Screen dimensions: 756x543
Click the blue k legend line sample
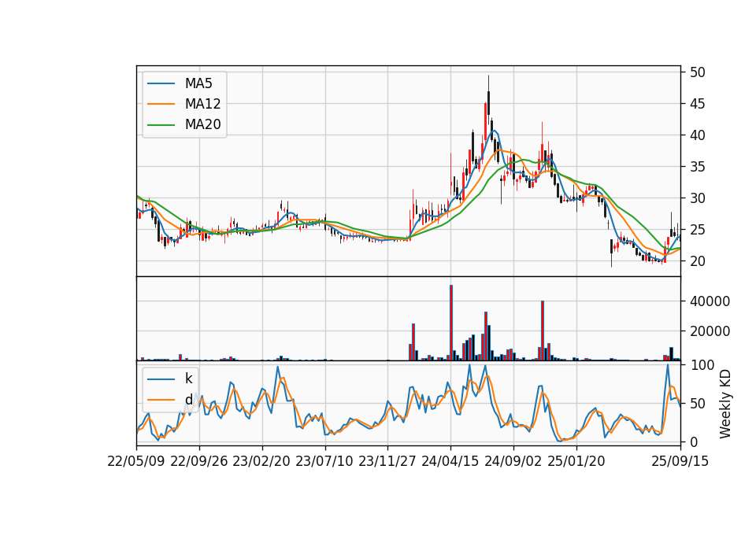tap(161, 379)
